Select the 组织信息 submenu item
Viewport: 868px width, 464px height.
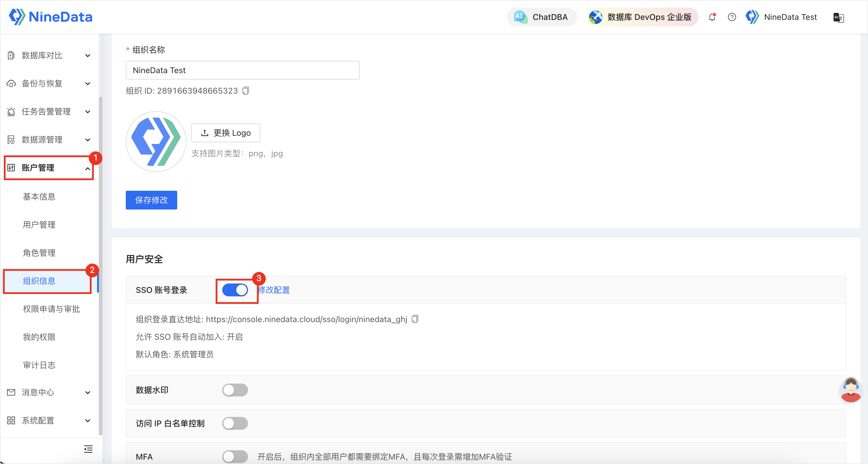39,281
